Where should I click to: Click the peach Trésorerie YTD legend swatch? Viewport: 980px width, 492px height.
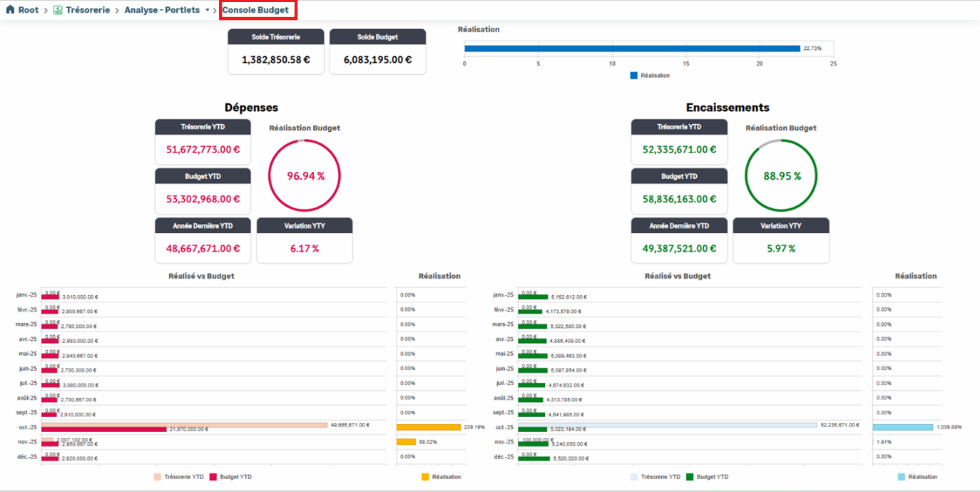158,477
